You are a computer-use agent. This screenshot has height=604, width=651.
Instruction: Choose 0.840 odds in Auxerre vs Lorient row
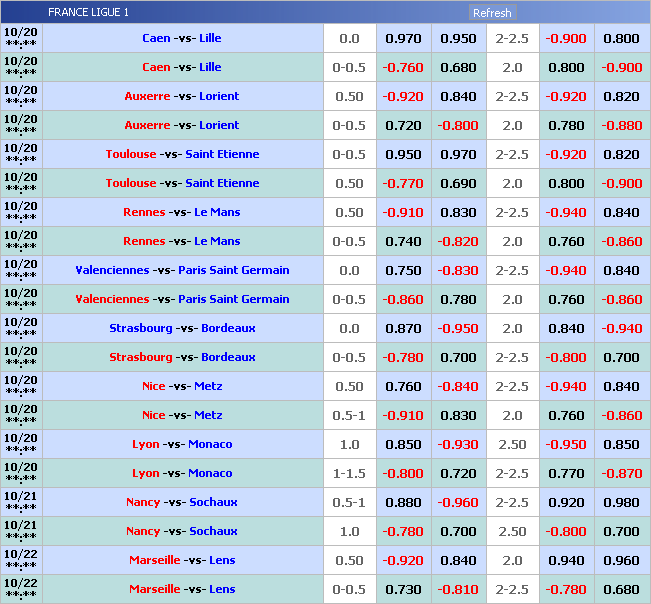pyautogui.click(x=458, y=97)
